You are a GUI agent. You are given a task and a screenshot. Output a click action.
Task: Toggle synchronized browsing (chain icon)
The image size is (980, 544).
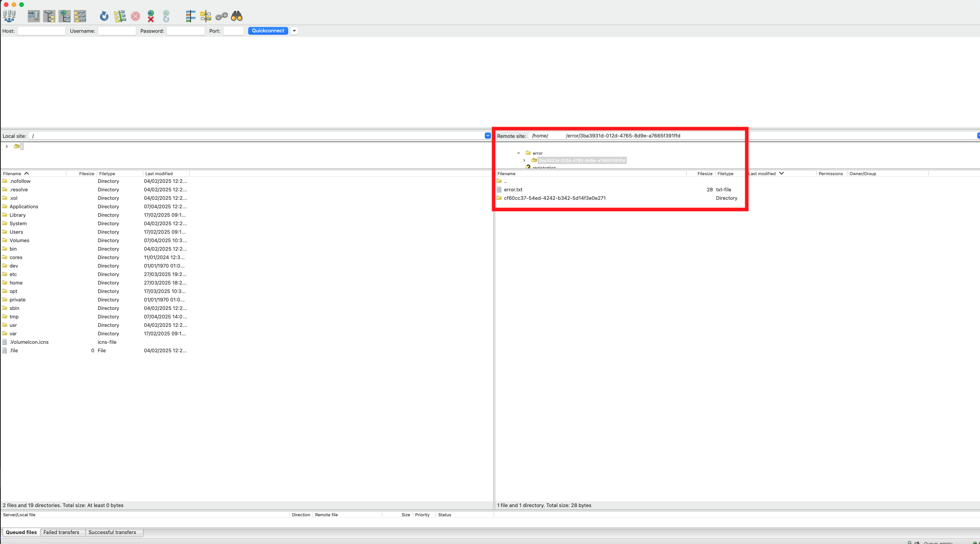coord(222,16)
